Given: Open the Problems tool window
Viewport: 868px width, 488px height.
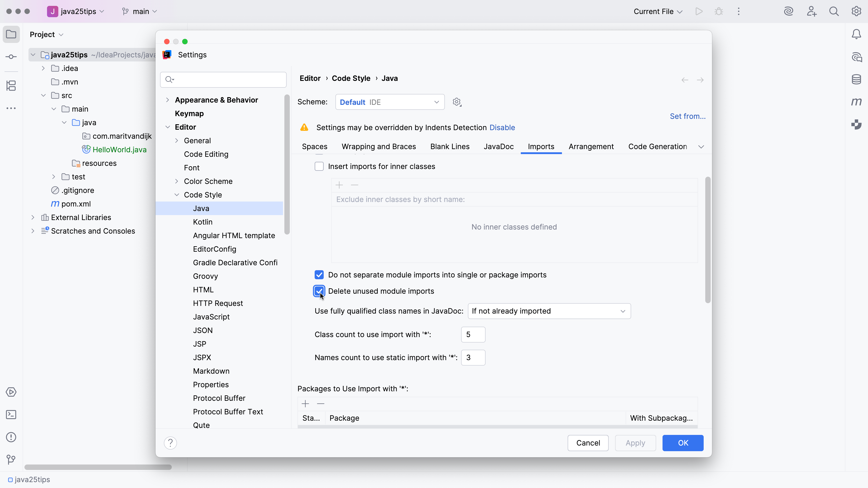Looking at the screenshot, I should (x=11, y=437).
